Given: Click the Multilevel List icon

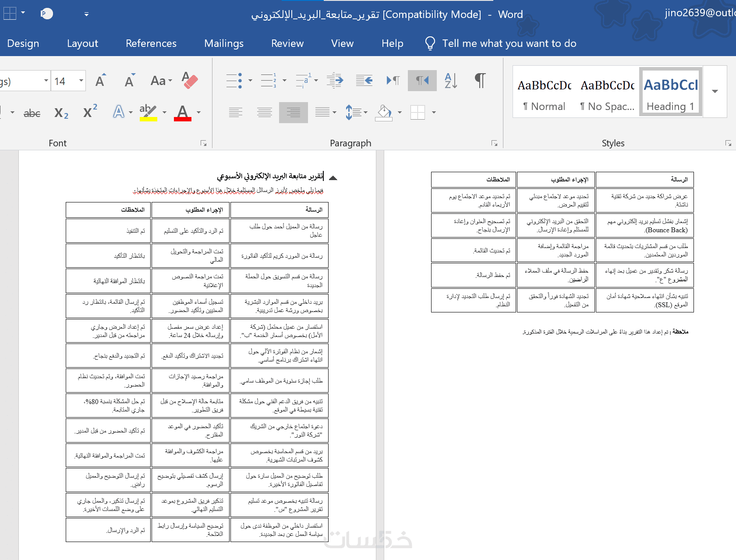Looking at the screenshot, I should tap(303, 81).
